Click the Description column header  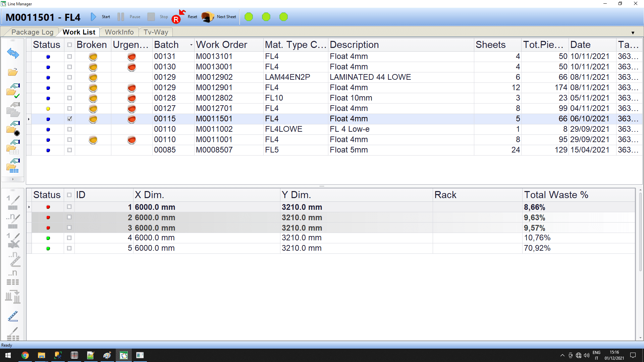[x=401, y=45]
